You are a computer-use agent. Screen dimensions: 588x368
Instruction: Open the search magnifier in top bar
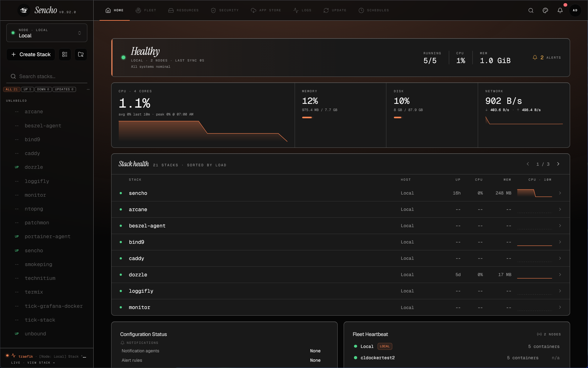[531, 10]
